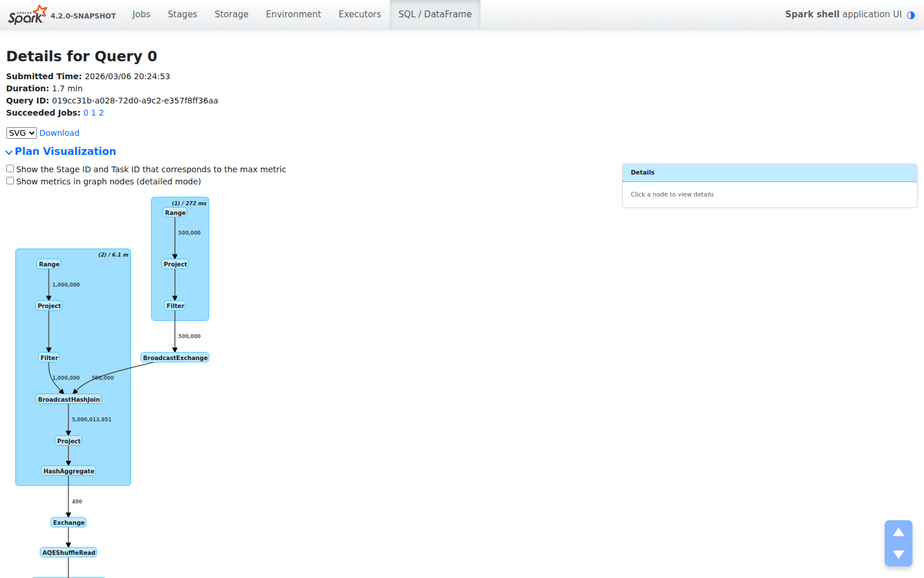The image size is (924, 578).
Task: Expand the download format selector
Action: 21,133
